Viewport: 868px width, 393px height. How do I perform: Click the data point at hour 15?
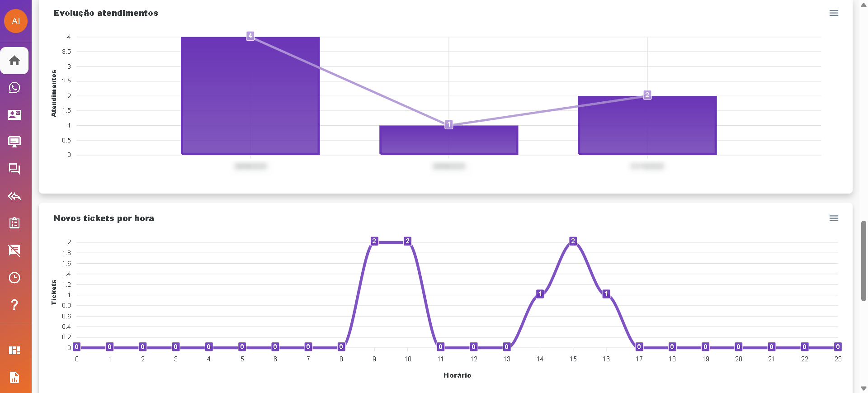[x=573, y=241]
